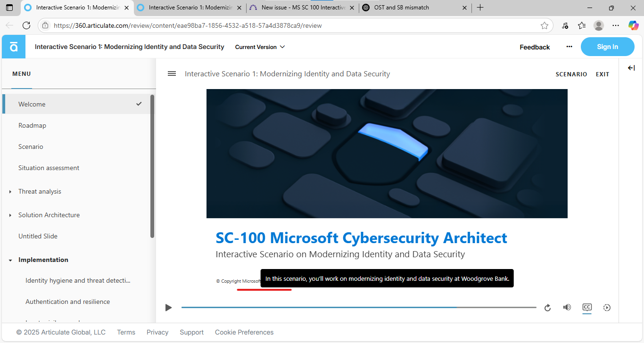Open the three-dot more options menu
644x343 pixels.
pos(569,47)
